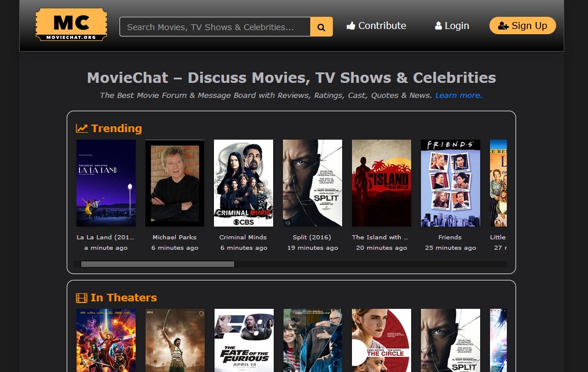
Task: Click the Split (2016) title text
Action: coord(312,237)
